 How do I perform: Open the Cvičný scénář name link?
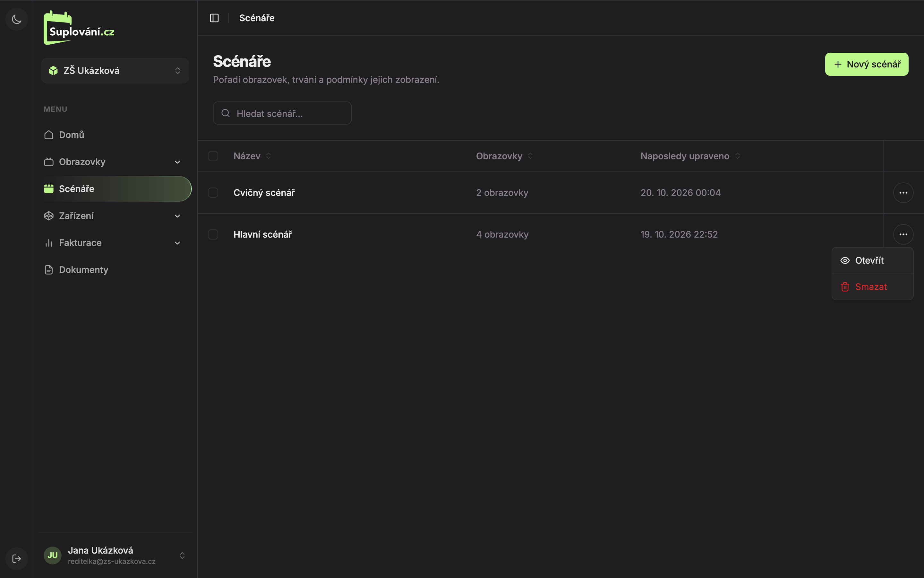[x=264, y=193]
